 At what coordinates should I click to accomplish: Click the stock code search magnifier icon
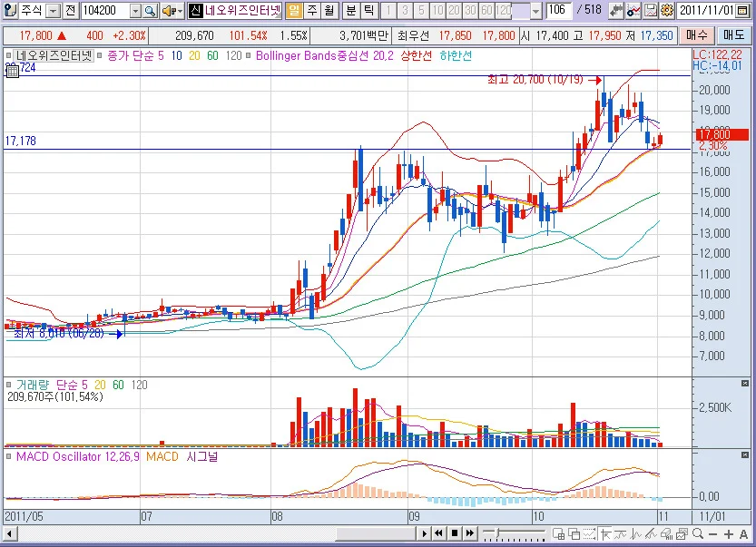tap(150, 11)
